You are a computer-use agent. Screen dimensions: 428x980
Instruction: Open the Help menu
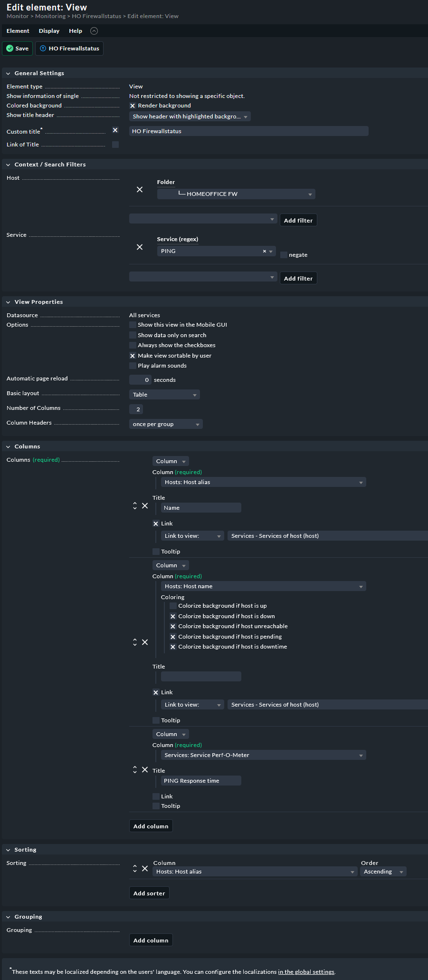point(76,31)
